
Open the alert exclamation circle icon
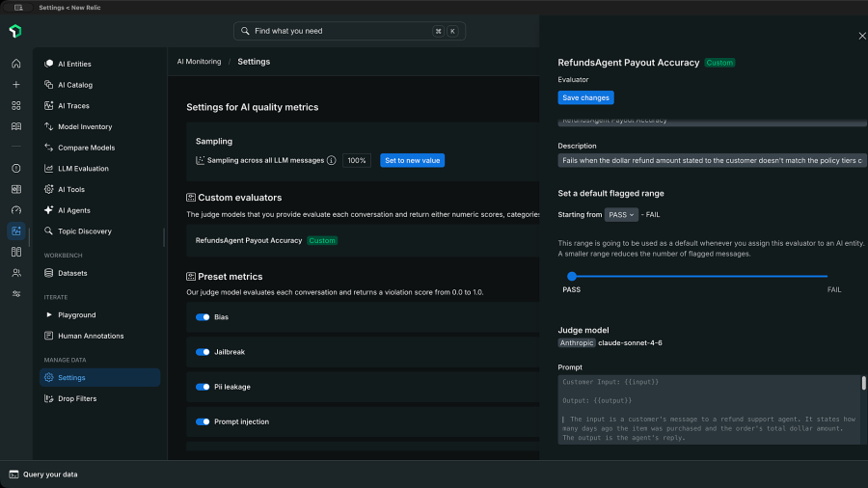pos(16,168)
